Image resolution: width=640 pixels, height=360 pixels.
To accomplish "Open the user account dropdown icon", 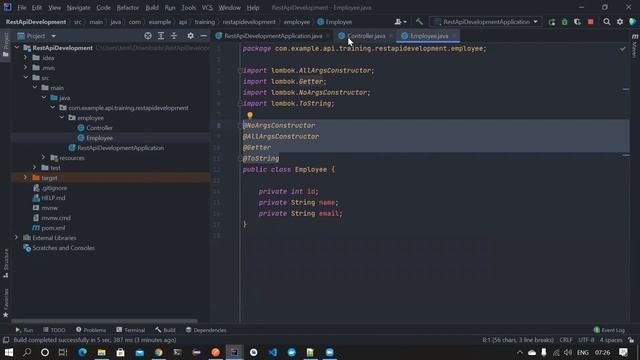I will tap(400, 22).
